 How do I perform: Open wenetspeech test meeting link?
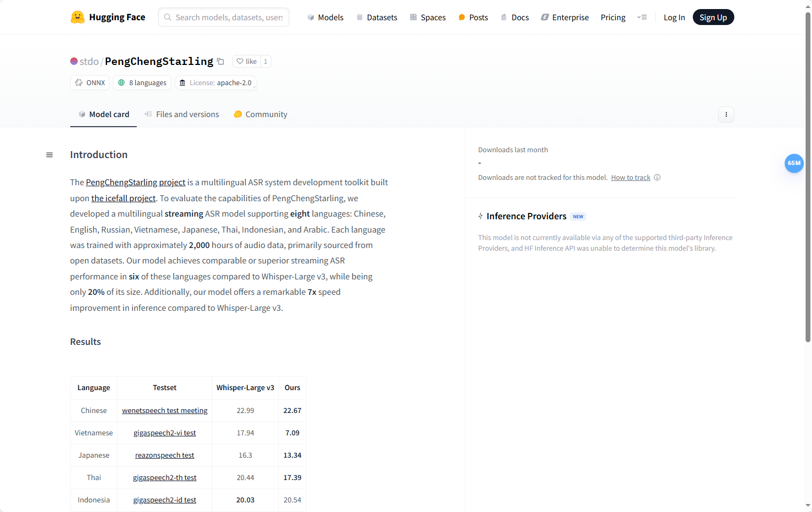click(x=165, y=410)
